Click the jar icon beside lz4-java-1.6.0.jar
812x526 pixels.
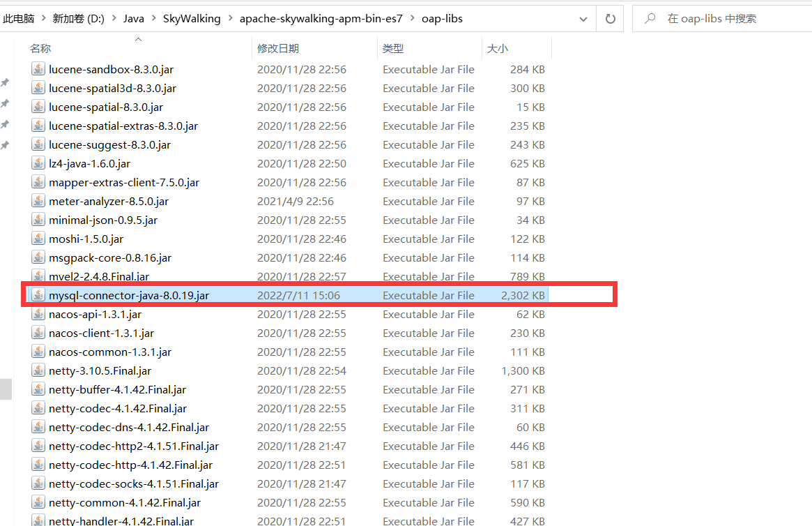(38, 164)
